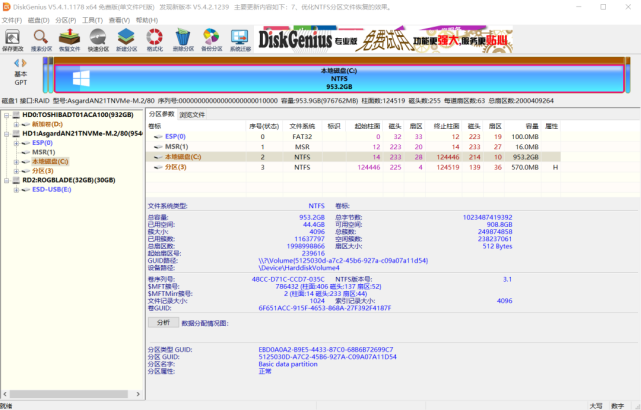Click the 文件系统 column header
This screenshot has height=410, width=641.
302,126
